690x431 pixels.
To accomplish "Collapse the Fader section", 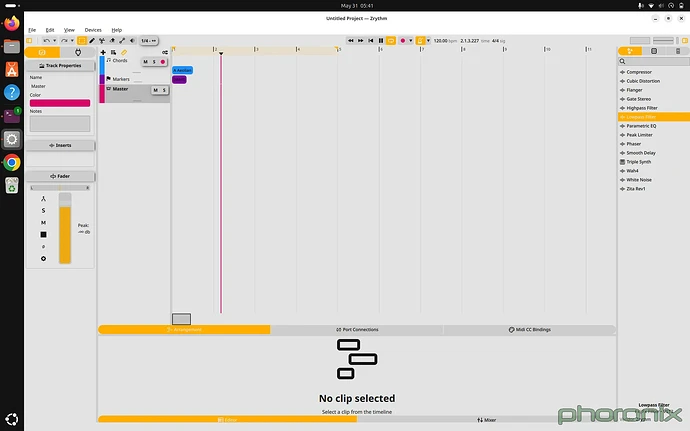I will 60,176.
